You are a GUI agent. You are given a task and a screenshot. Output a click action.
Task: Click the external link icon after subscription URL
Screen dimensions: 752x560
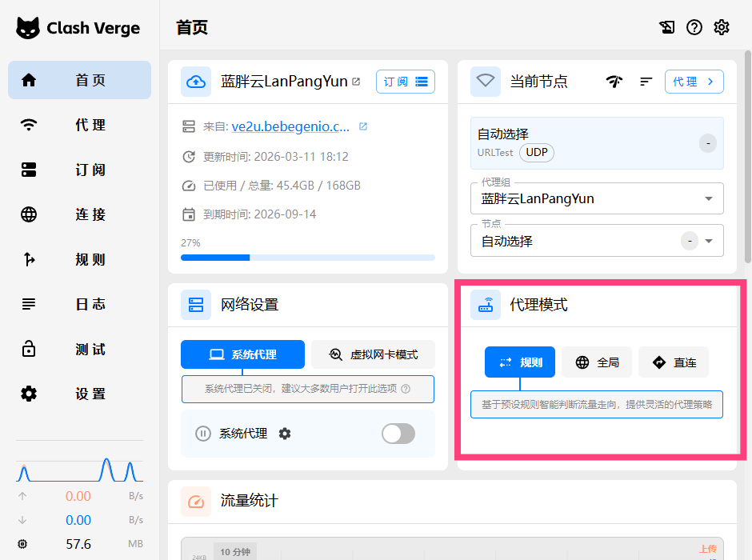pyautogui.click(x=363, y=126)
